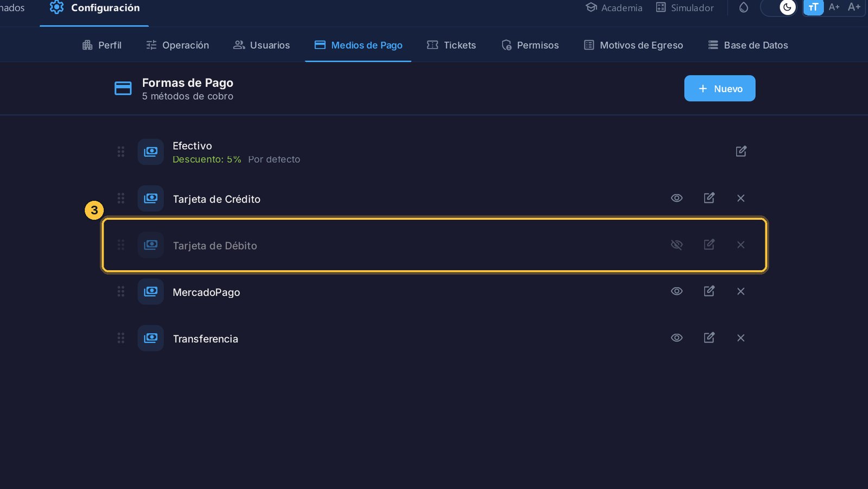Select the medium A+ text size
The image size is (868, 489).
pos(834,7)
